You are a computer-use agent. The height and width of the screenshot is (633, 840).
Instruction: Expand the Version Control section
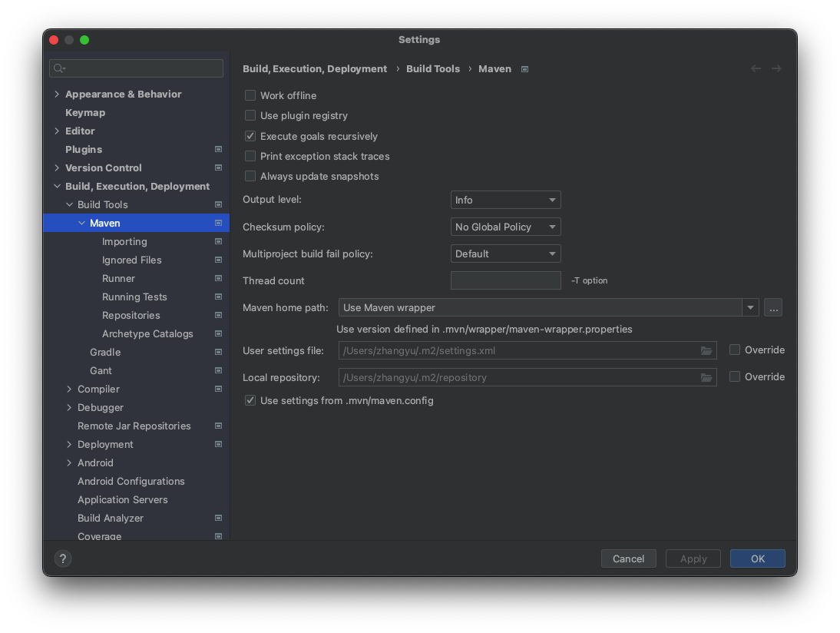pos(57,167)
